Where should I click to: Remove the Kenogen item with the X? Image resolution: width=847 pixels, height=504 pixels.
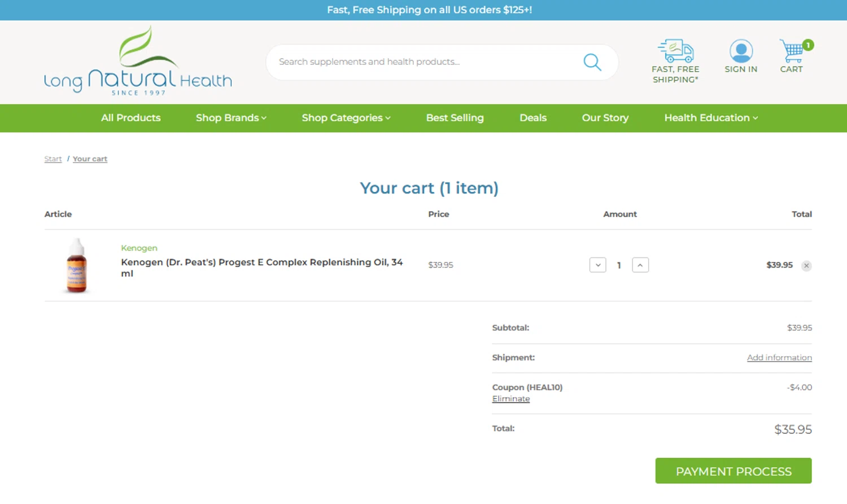tap(806, 265)
